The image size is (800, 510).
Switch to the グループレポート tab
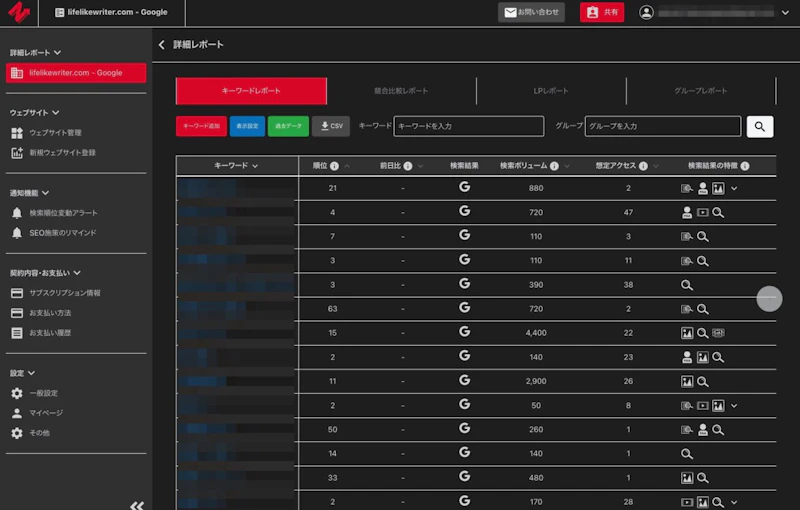701,91
